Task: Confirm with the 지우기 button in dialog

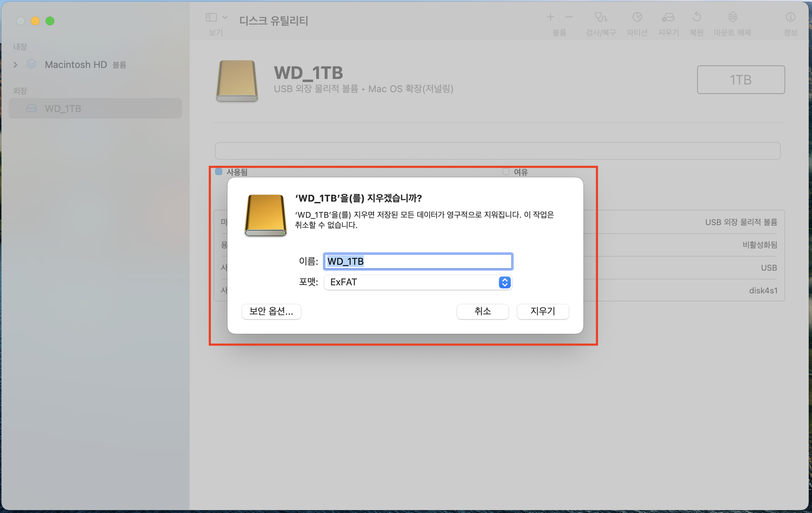Action: click(x=543, y=311)
